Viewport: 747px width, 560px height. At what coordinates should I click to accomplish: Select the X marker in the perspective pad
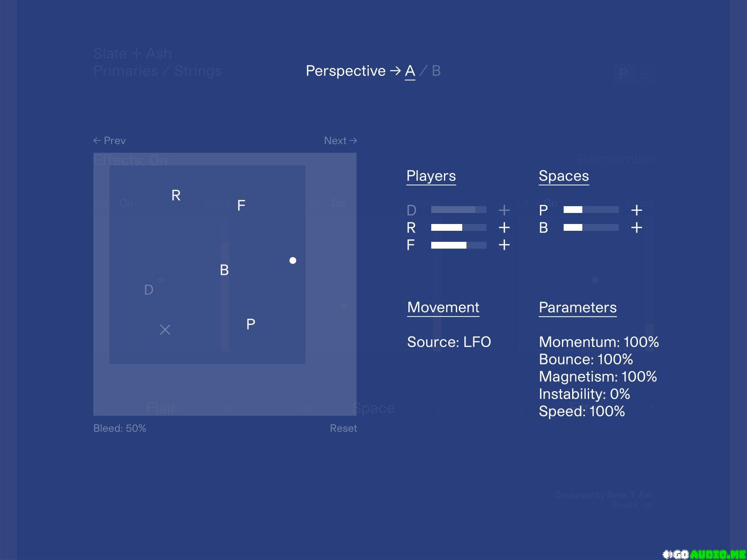165,330
